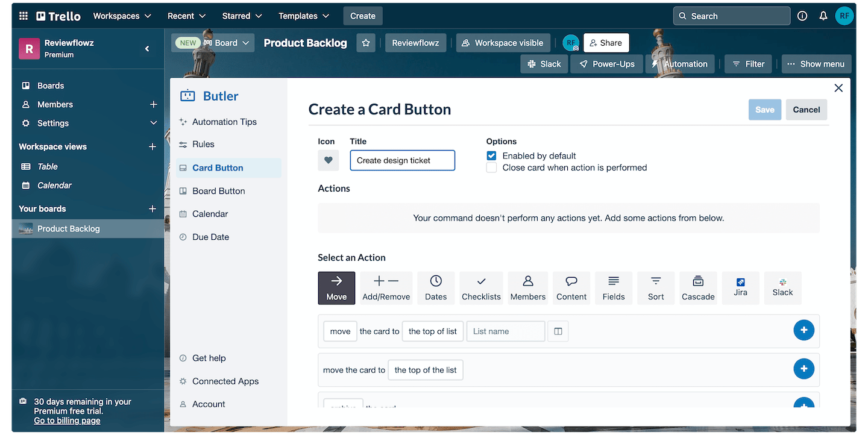Screen dimensions: 868x435
Task: Select the Cascade action category
Action: point(698,288)
